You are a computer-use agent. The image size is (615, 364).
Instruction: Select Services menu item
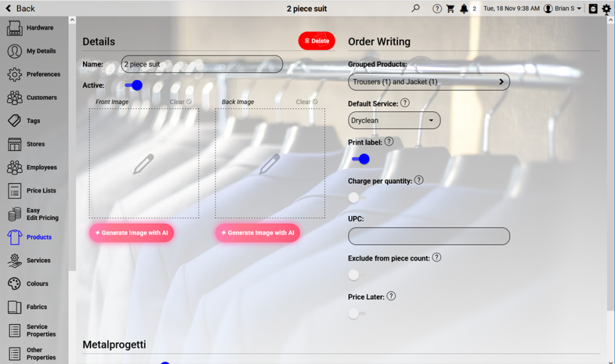(x=38, y=261)
